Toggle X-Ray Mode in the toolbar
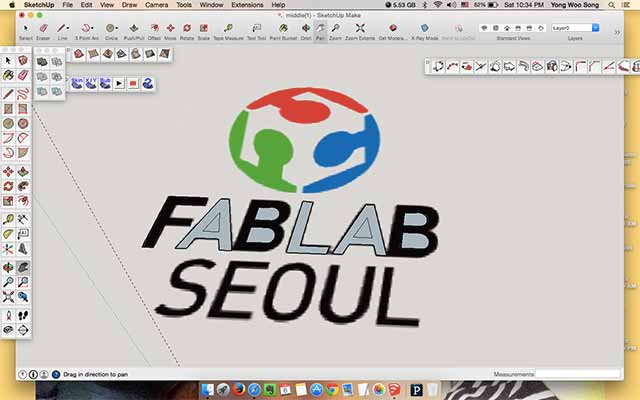Viewport: 640px width, 400px height. 424,29
